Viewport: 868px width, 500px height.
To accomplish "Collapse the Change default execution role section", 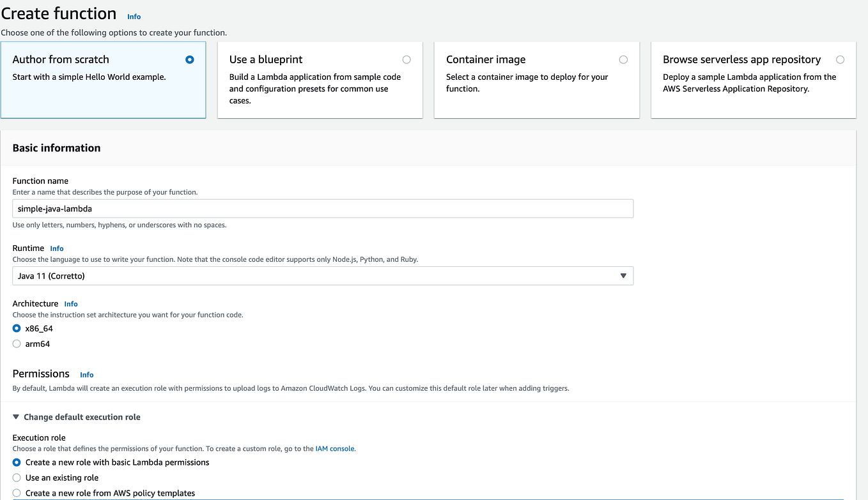I will click(17, 417).
